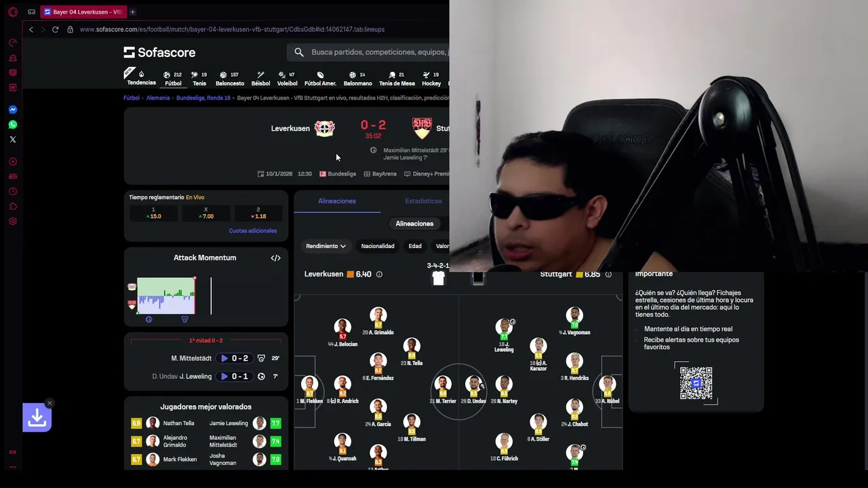Click the browser address bar URL
The width and height of the screenshot is (868, 488).
coord(232,29)
